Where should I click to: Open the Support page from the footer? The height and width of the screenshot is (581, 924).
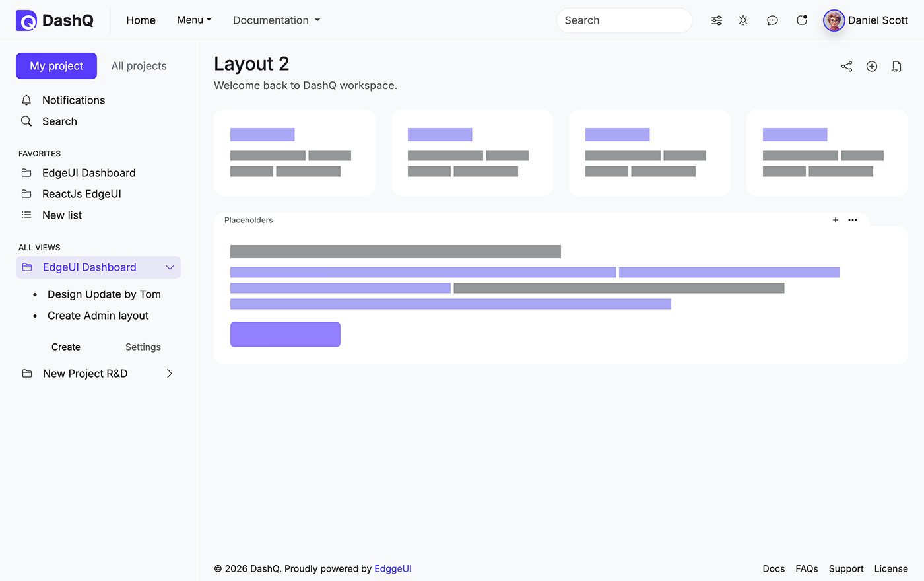[x=846, y=568]
